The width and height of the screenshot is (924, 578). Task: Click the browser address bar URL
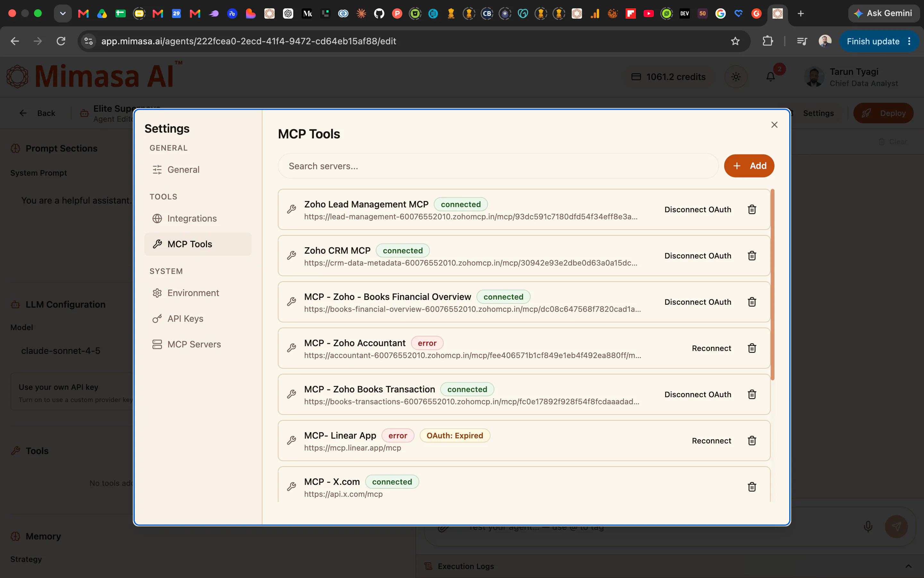[x=249, y=41]
